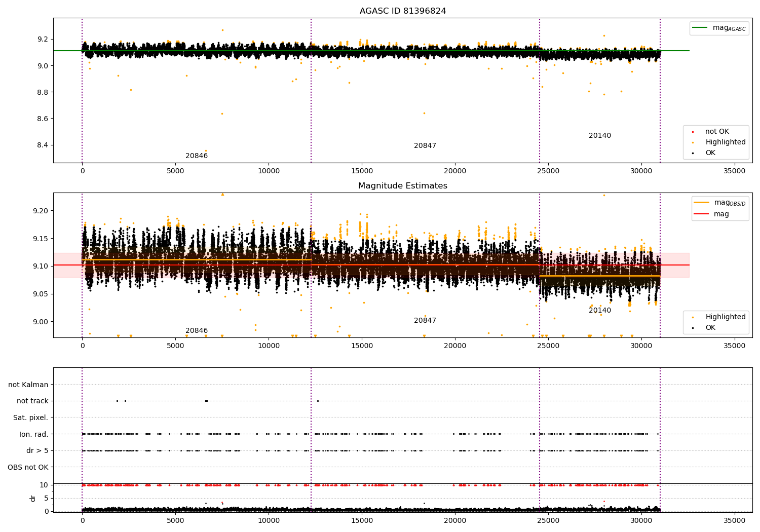Click the 9.15 y-tick in middle plot
The width and height of the screenshot is (760, 532).
point(41,239)
